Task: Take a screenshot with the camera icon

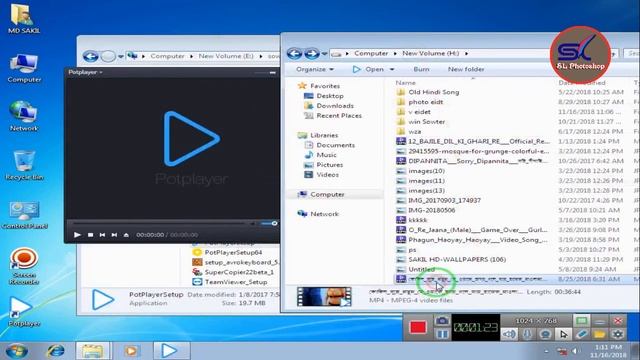Action: [442, 321]
